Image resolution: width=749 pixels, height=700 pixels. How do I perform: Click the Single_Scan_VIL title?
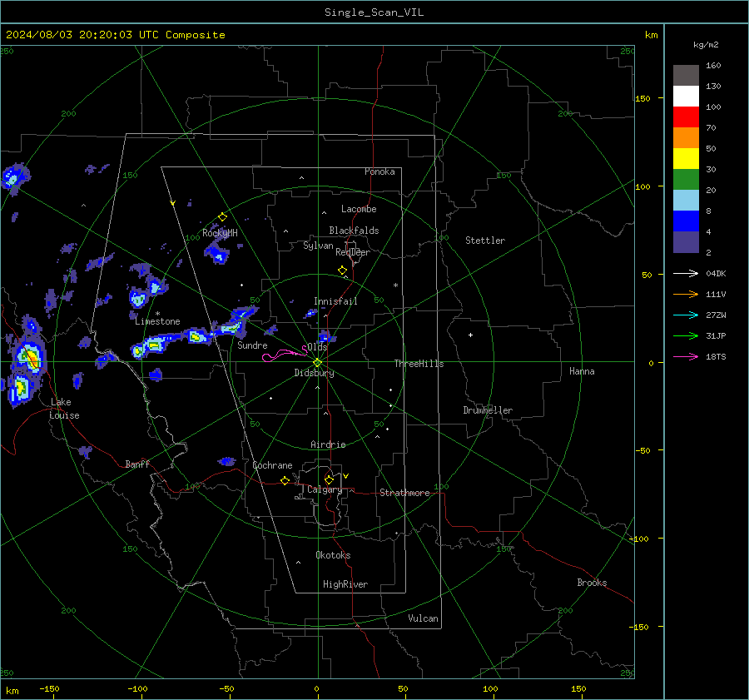(x=374, y=12)
